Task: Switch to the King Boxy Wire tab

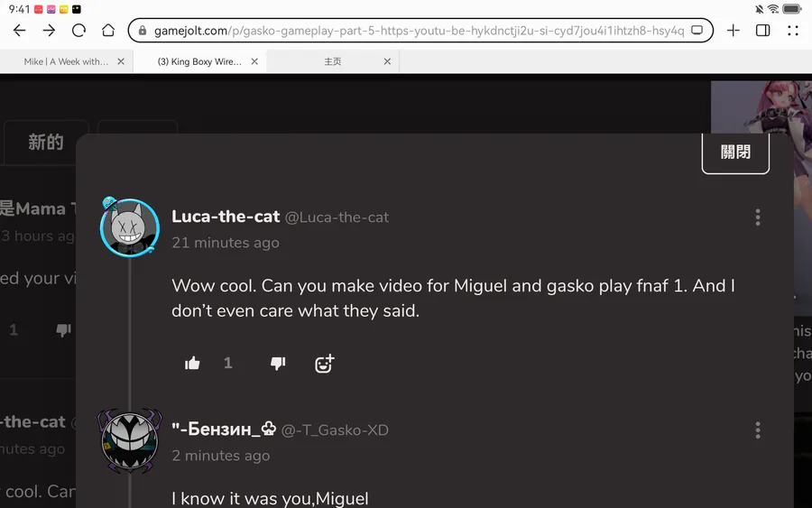Action: click(x=198, y=61)
